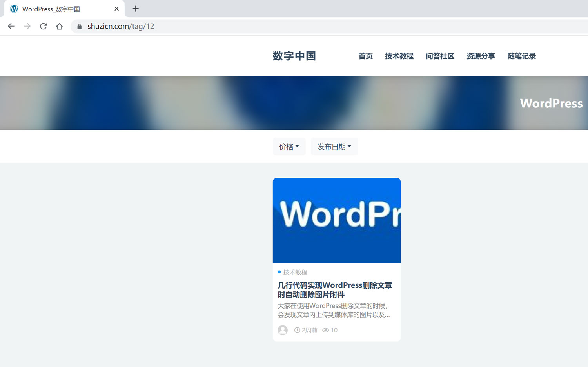Open the 首页 menu item
This screenshot has width=588, height=367.
(x=365, y=56)
